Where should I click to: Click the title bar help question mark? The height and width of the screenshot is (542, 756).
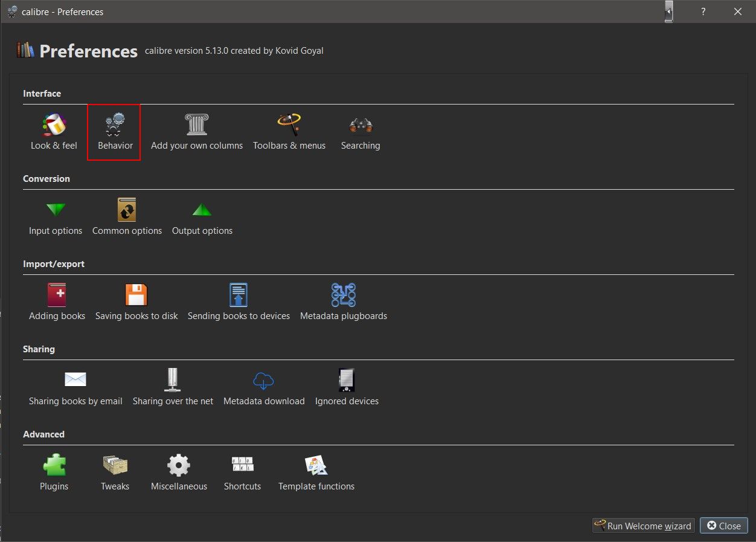click(x=703, y=11)
